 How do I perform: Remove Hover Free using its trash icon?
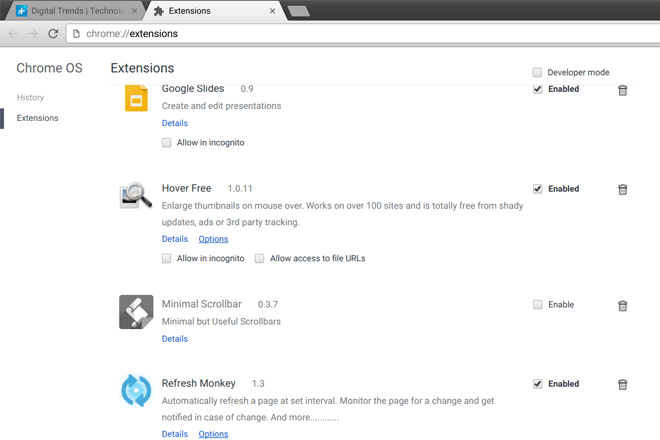click(x=622, y=189)
